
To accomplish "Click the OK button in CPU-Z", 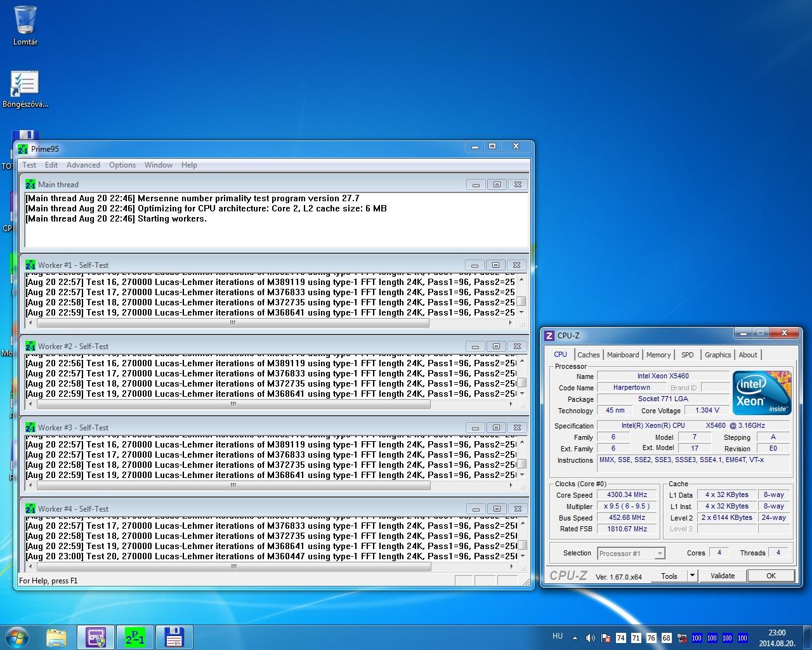I will 771,576.
